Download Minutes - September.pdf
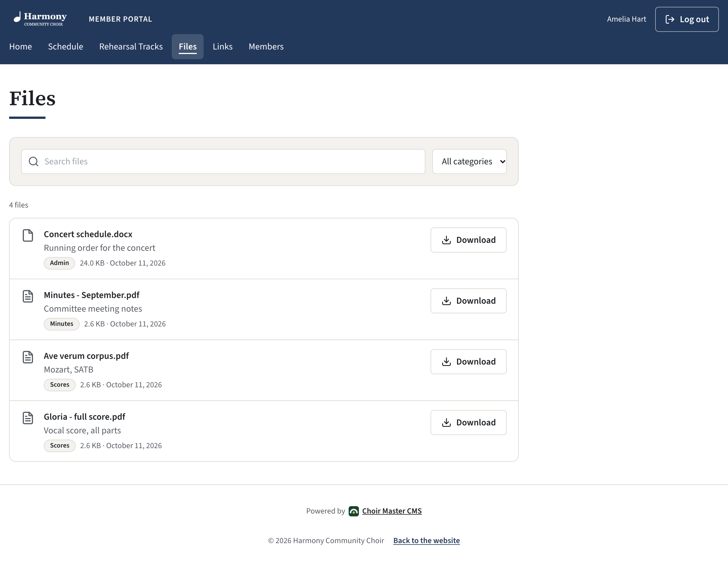 pyautogui.click(x=468, y=301)
